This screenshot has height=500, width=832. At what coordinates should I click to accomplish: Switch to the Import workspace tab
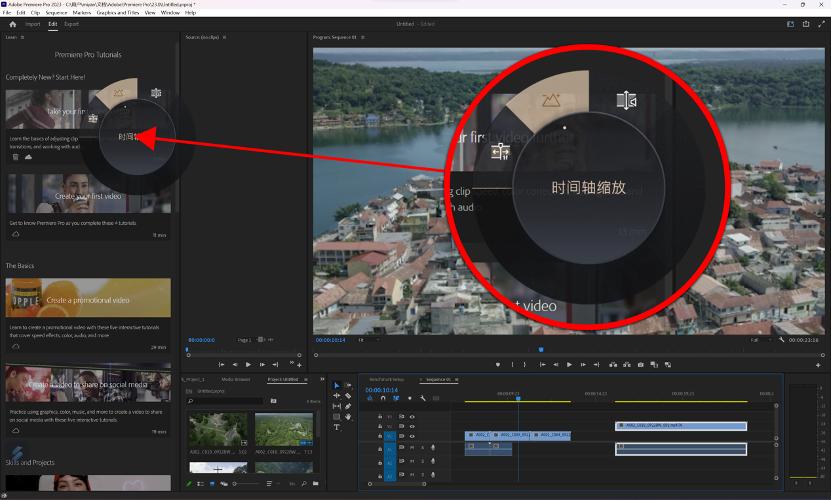point(33,24)
